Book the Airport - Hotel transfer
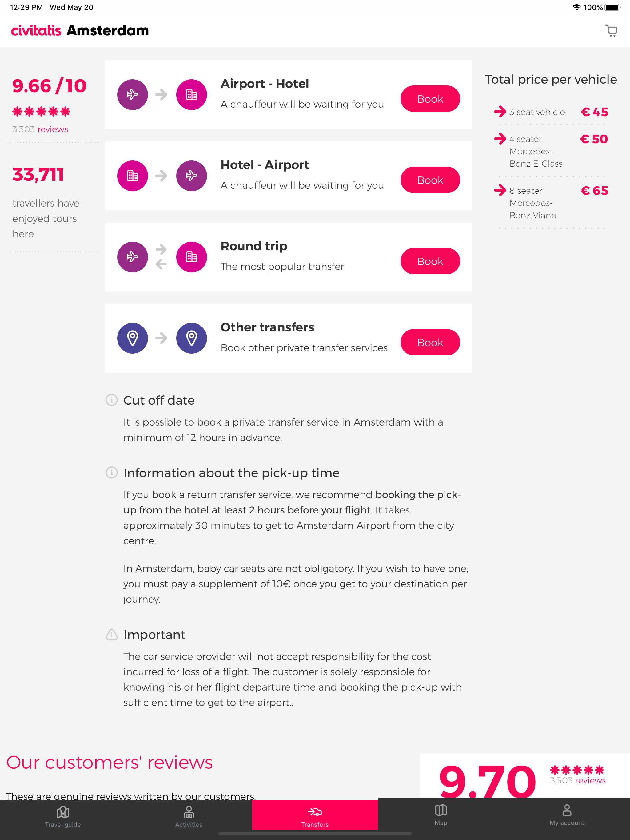Screen dimensions: 630x840 (430, 99)
